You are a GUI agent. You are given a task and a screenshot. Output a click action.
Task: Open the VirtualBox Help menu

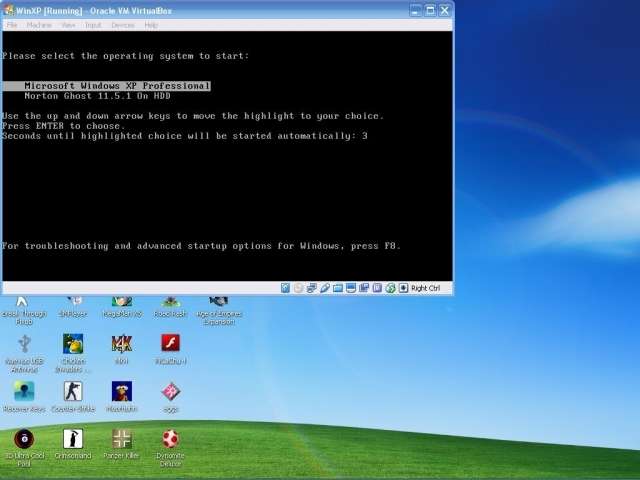point(151,25)
